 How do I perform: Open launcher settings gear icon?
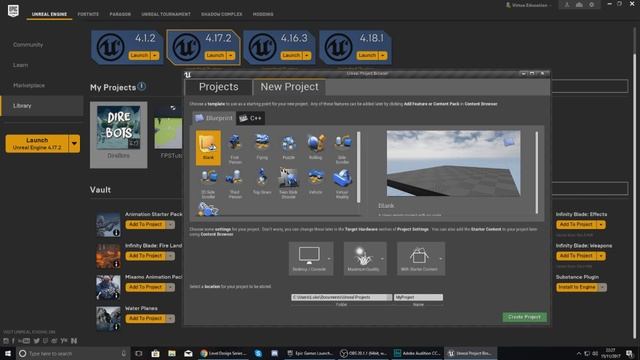tap(591, 5)
